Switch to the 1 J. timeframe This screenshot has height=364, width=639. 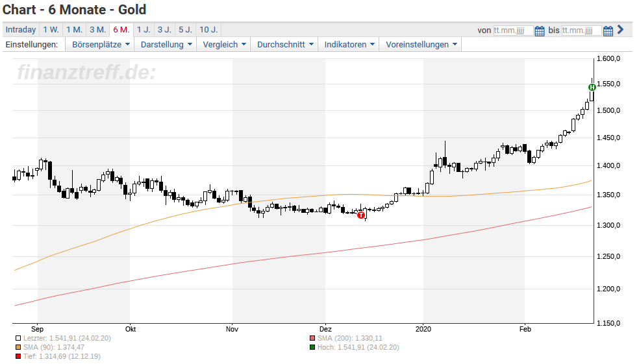tap(144, 30)
